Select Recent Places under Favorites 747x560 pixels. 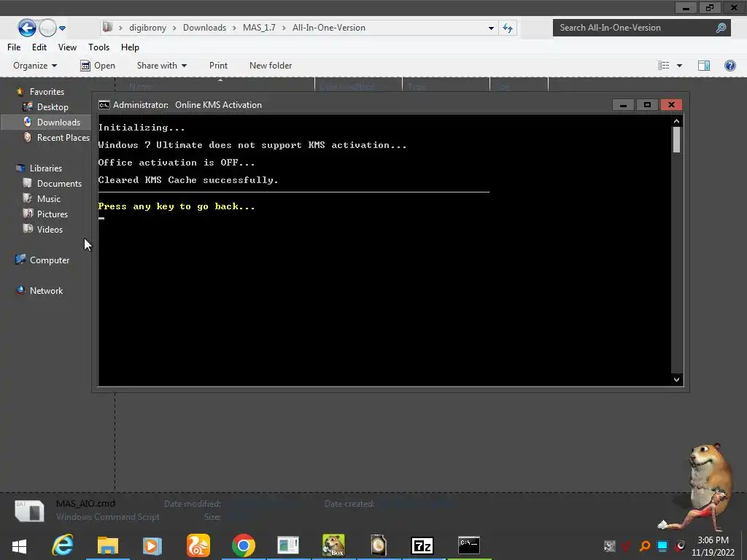[63, 138]
